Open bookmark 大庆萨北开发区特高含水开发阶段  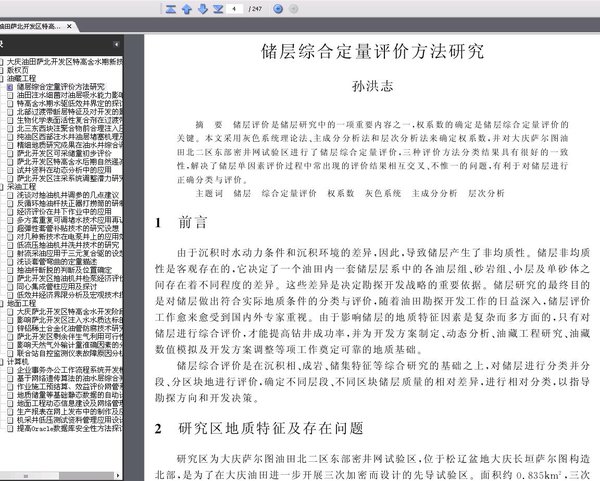click(x=70, y=311)
